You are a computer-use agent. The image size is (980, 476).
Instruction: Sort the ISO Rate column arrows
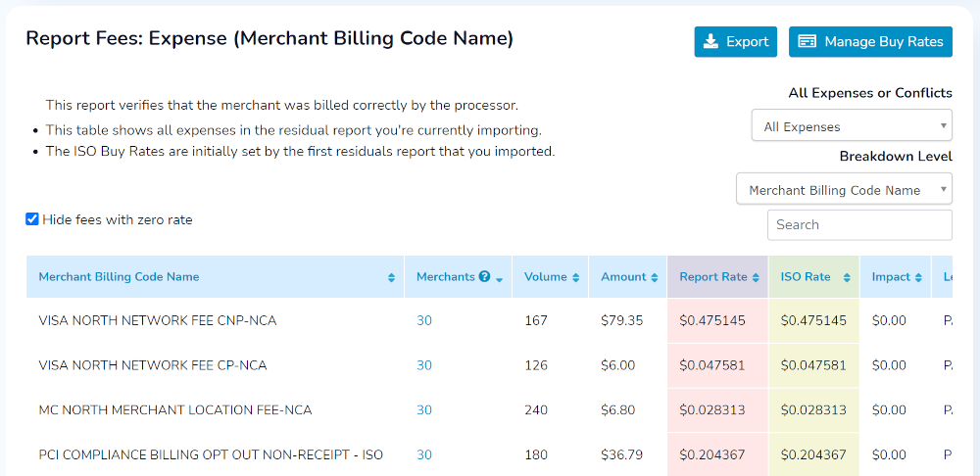(x=847, y=277)
